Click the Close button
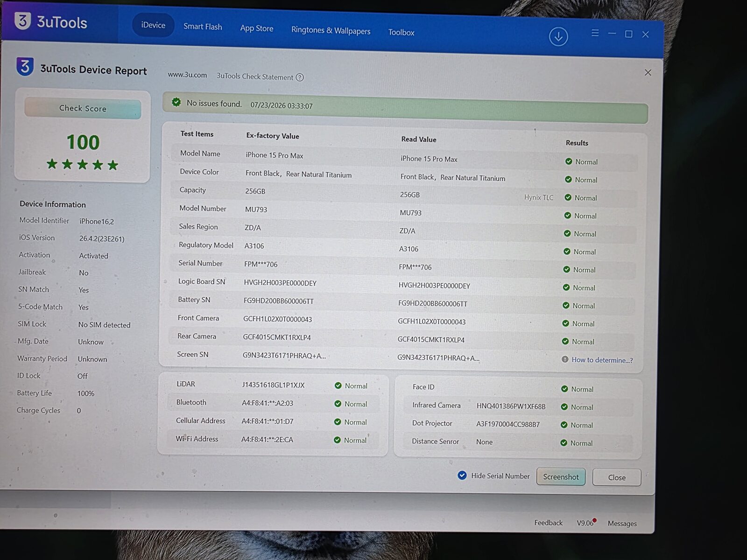The height and width of the screenshot is (560, 747). pyautogui.click(x=617, y=477)
